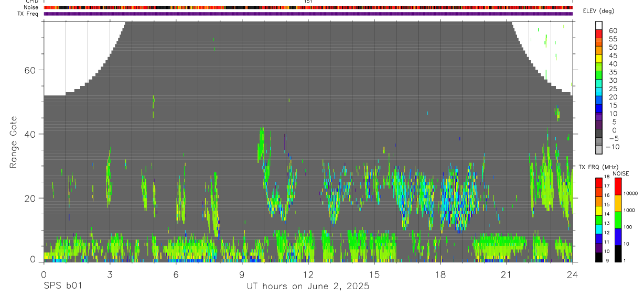Pick ELEV color band between 45 and 50
Image resolution: width=644 pixels, height=297 pixels.
coord(599,51)
